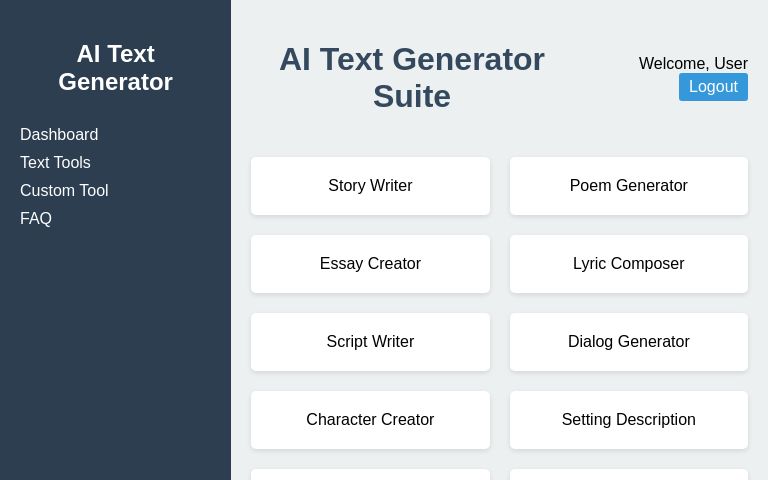Start the Script Writer tool

(x=370, y=342)
